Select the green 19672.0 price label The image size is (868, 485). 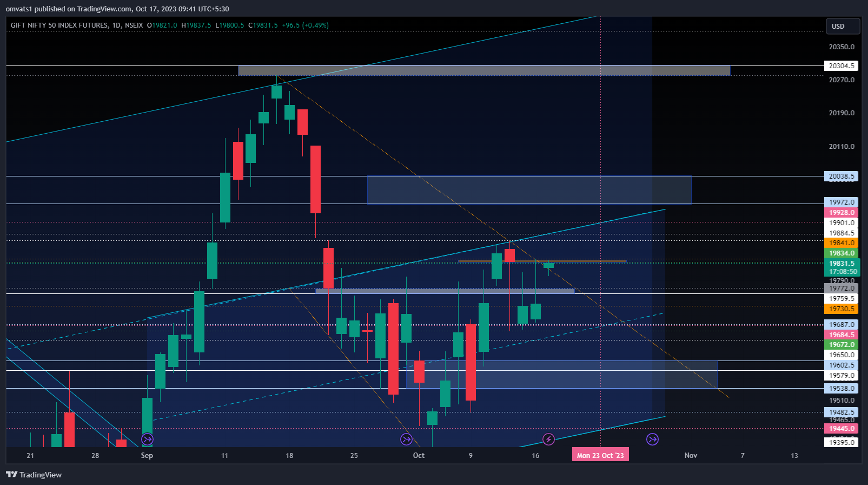coord(842,345)
